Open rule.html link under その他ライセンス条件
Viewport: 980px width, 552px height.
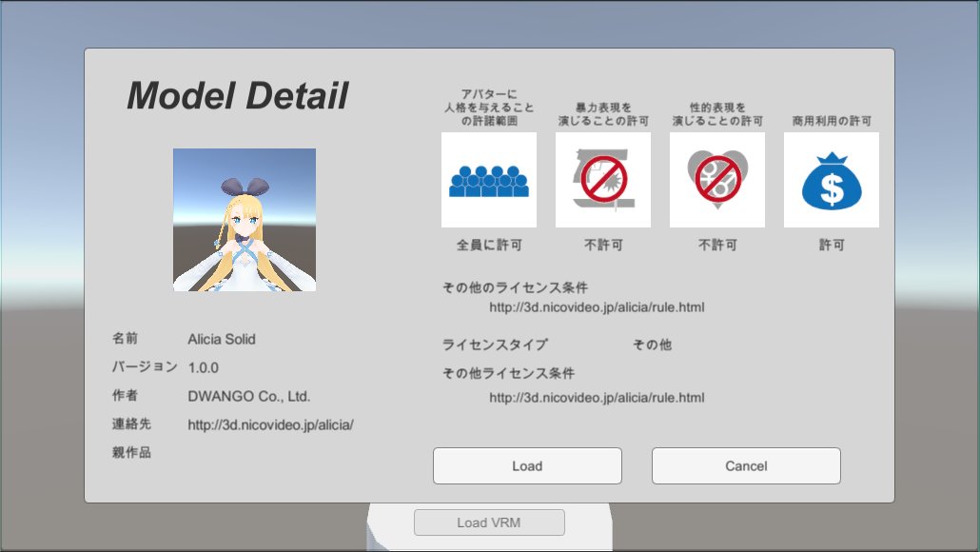pos(597,398)
